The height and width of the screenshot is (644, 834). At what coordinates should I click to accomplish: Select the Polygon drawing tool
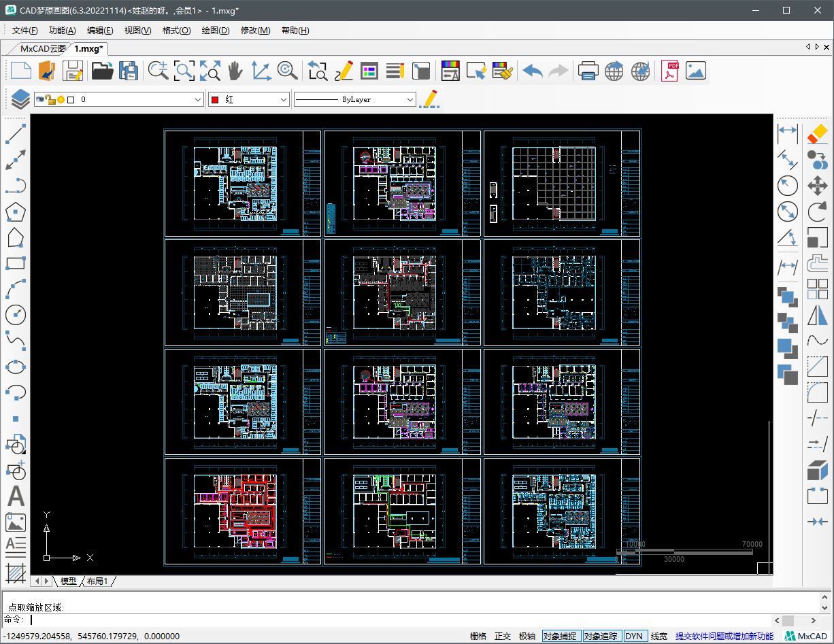click(15, 211)
